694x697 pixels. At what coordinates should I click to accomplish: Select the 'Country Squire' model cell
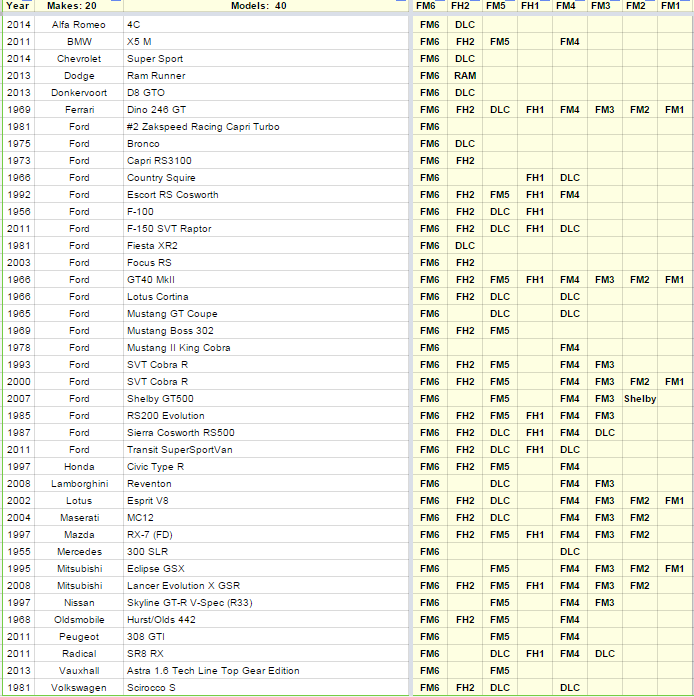[265, 178]
